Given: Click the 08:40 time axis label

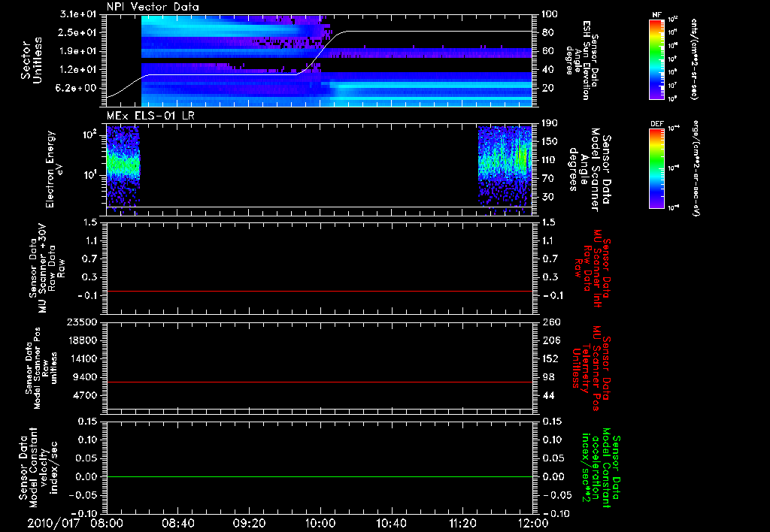Looking at the screenshot, I should 177,523.
